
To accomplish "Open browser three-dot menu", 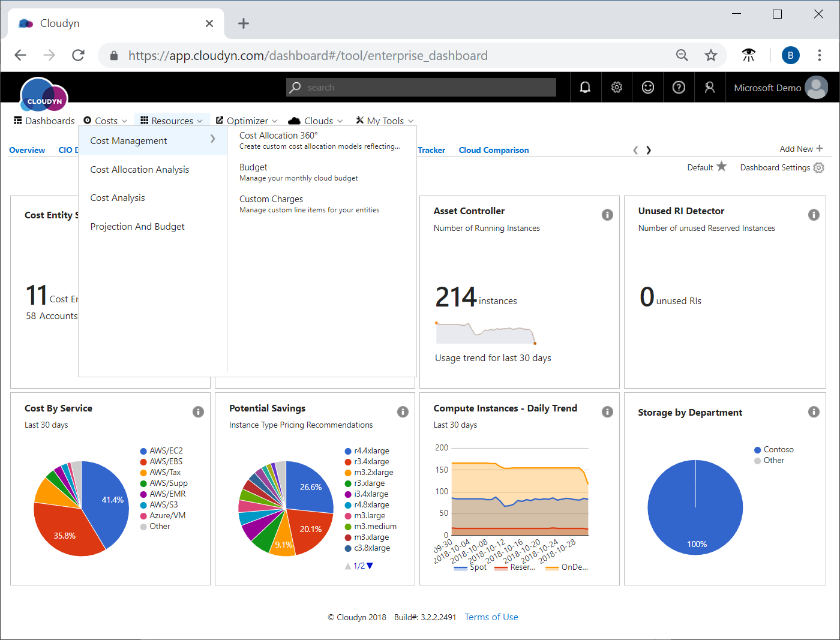I will [x=820, y=55].
